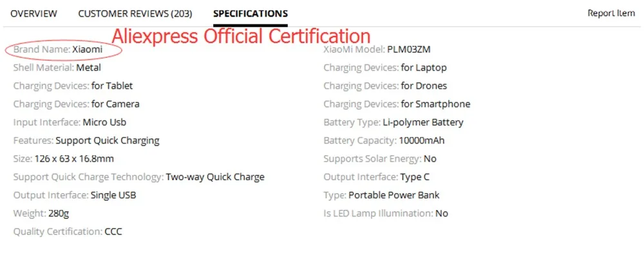Click the XiaoMi Model PLM03ZM value
Image resolution: width=644 pixels, height=255 pixels.
tap(409, 50)
